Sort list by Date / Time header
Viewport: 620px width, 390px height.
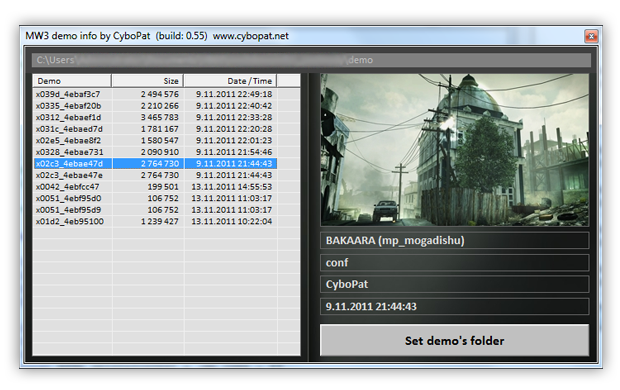[230, 81]
